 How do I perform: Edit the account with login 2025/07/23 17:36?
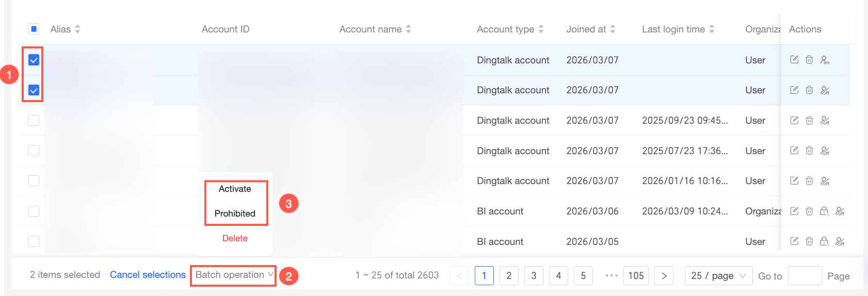coord(794,151)
